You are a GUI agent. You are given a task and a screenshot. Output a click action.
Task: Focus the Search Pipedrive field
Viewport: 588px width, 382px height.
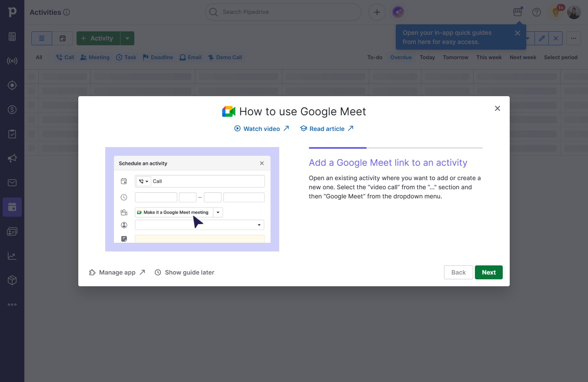click(283, 12)
